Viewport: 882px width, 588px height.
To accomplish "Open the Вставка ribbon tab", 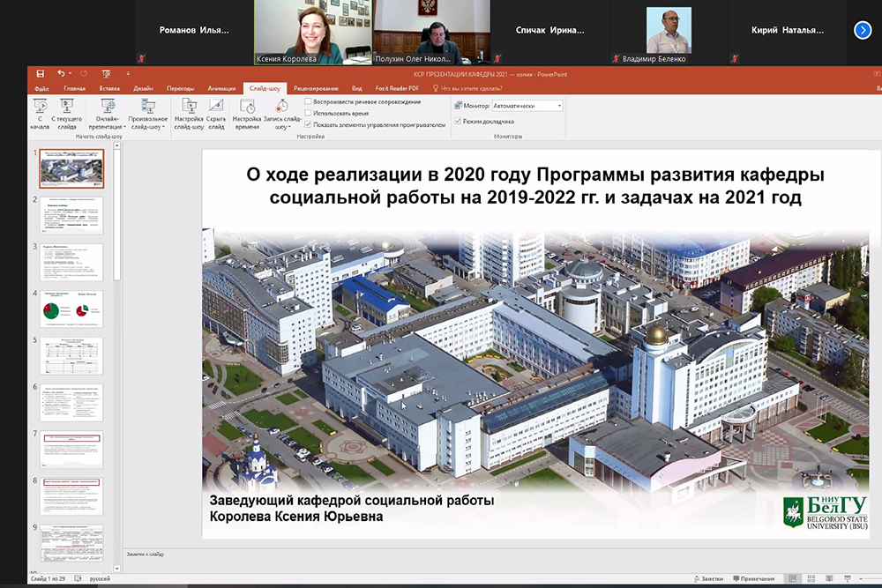I will coord(109,89).
